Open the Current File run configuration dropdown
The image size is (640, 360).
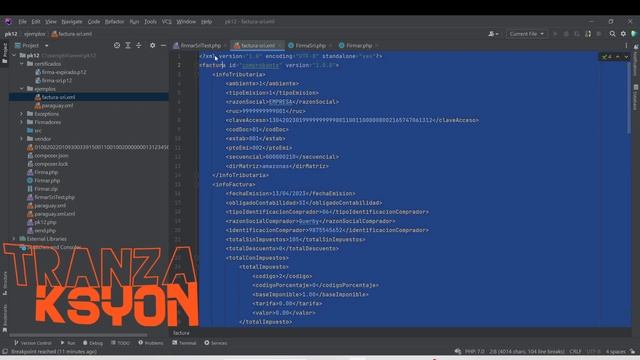(526, 34)
